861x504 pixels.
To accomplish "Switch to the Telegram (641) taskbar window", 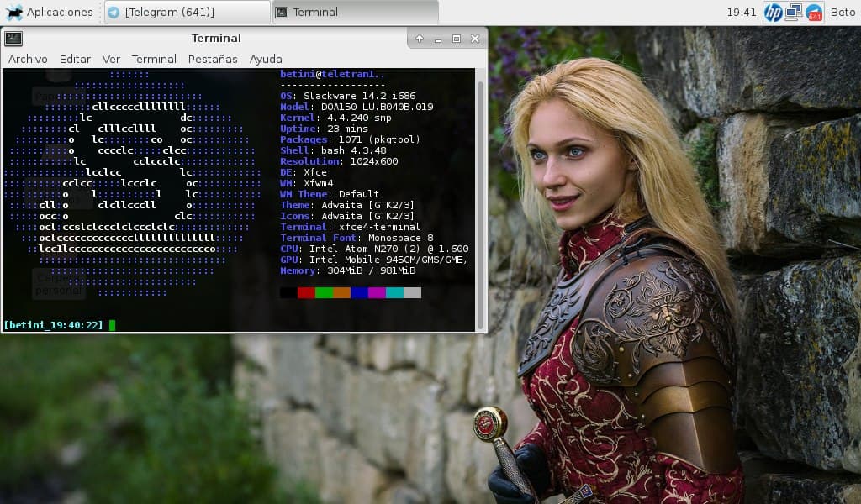I will (x=187, y=13).
